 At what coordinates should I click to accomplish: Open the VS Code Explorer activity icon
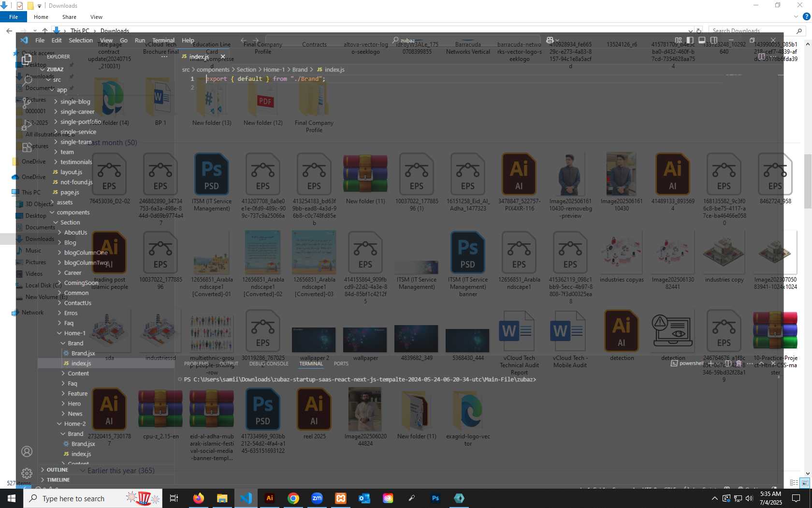click(x=27, y=59)
